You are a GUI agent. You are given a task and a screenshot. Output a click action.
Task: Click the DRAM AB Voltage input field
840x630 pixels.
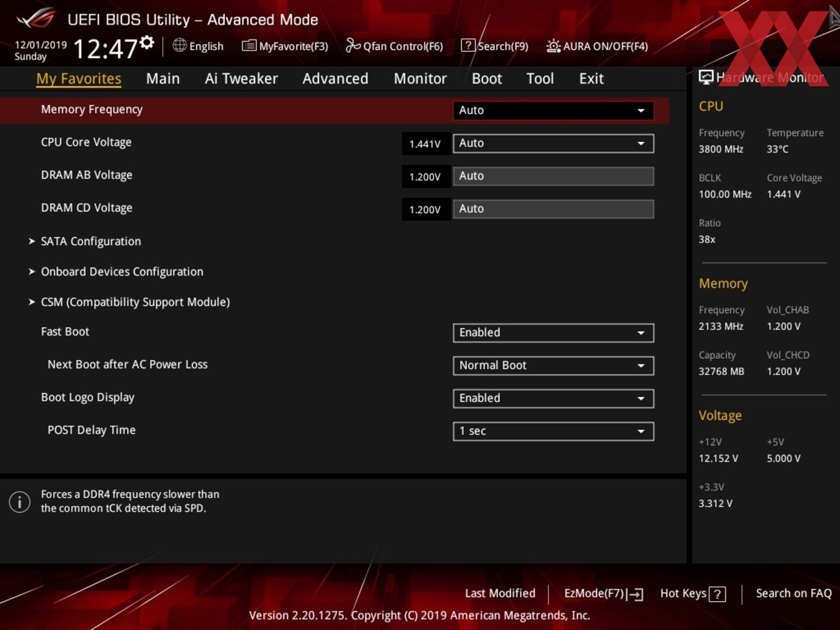[553, 176]
